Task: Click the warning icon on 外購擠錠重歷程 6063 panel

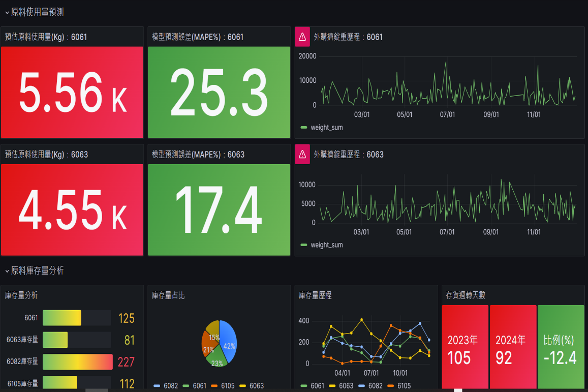Action: point(302,154)
